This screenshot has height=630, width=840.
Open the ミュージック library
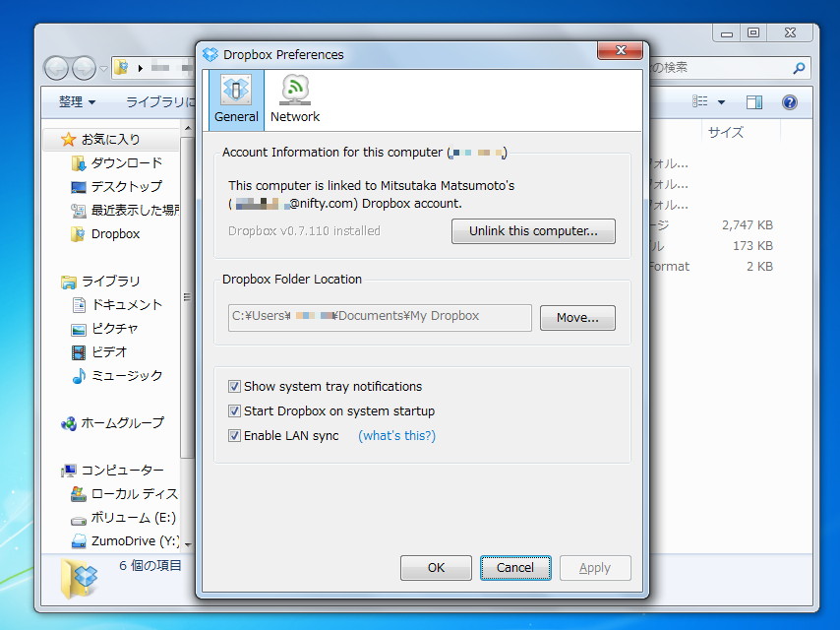tap(127, 375)
